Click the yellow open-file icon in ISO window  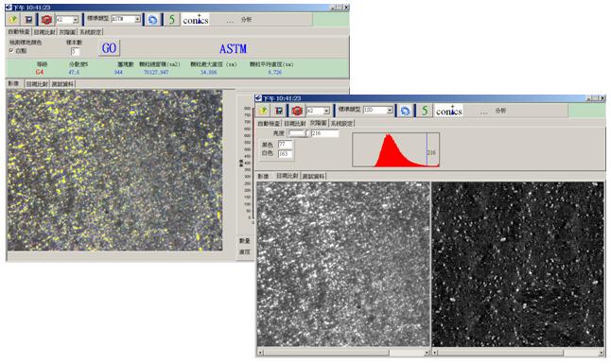click(x=264, y=111)
